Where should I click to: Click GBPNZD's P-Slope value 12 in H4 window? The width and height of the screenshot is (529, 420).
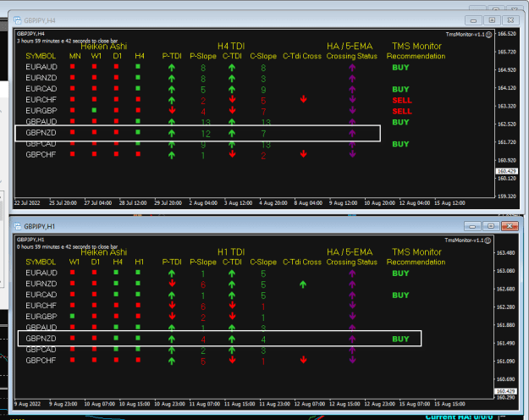pyautogui.click(x=206, y=134)
